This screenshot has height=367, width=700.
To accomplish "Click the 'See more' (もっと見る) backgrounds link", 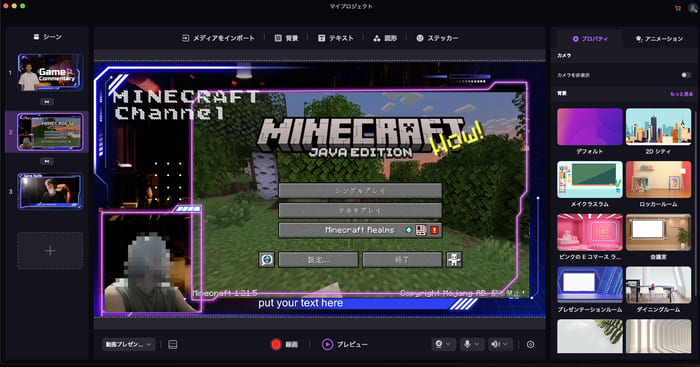I will [x=681, y=94].
